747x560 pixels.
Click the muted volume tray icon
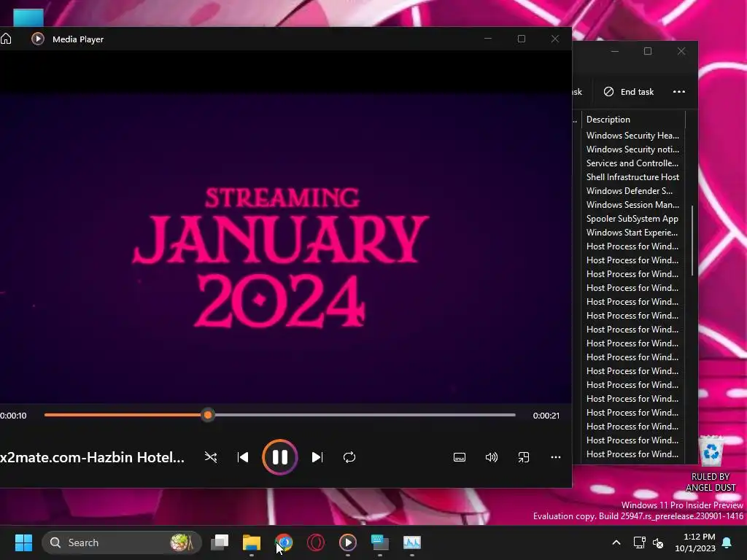[659, 542]
